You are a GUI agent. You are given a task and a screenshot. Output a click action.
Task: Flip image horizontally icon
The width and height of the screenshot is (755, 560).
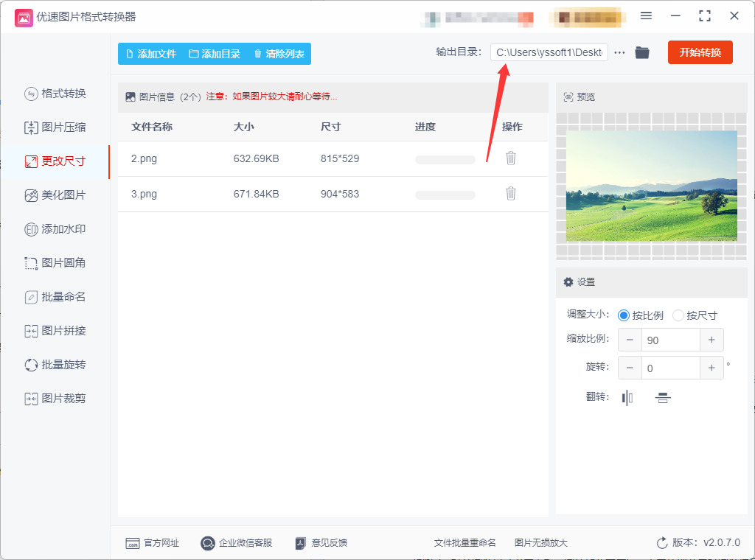click(x=627, y=398)
